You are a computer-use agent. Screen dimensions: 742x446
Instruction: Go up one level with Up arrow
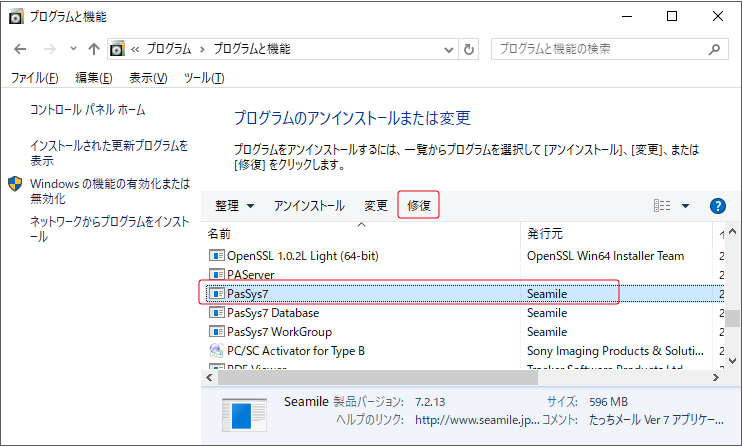pyautogui.click(x=94, y=49)
